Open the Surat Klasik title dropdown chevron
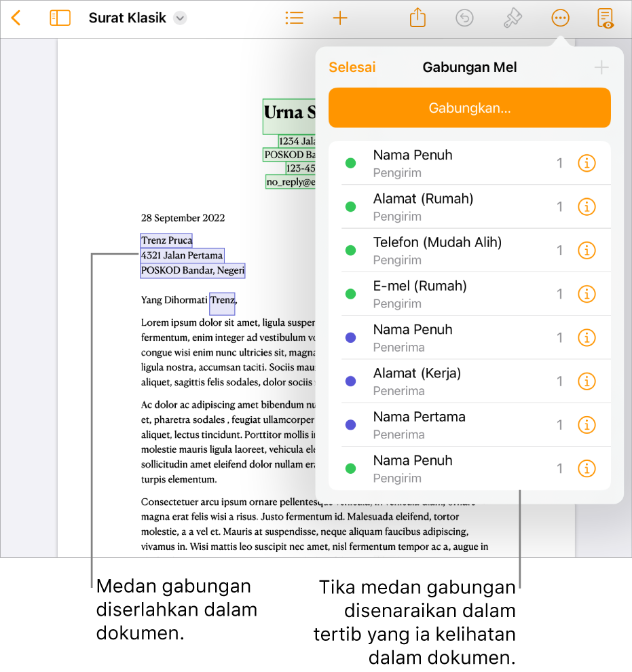This screenshot has height=672, width=632. click(181, 18)
